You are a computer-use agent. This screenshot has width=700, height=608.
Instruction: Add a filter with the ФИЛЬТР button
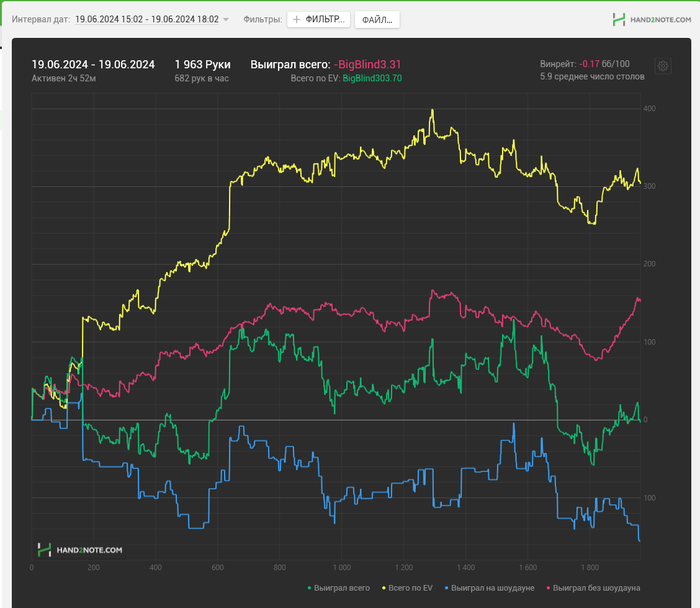(318, 20)
